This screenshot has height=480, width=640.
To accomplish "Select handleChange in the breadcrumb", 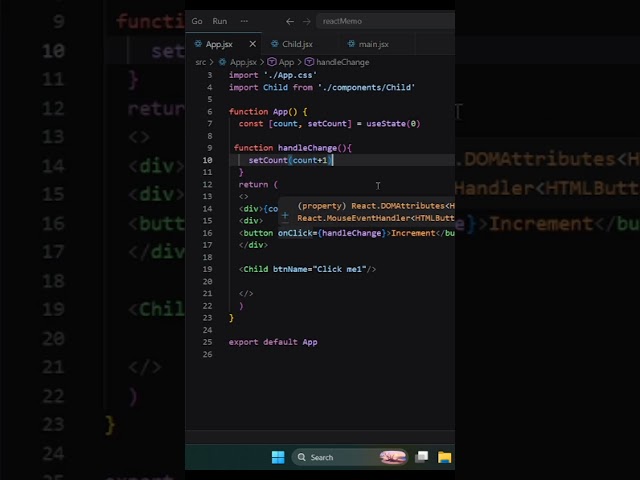I will coord(342,62).
